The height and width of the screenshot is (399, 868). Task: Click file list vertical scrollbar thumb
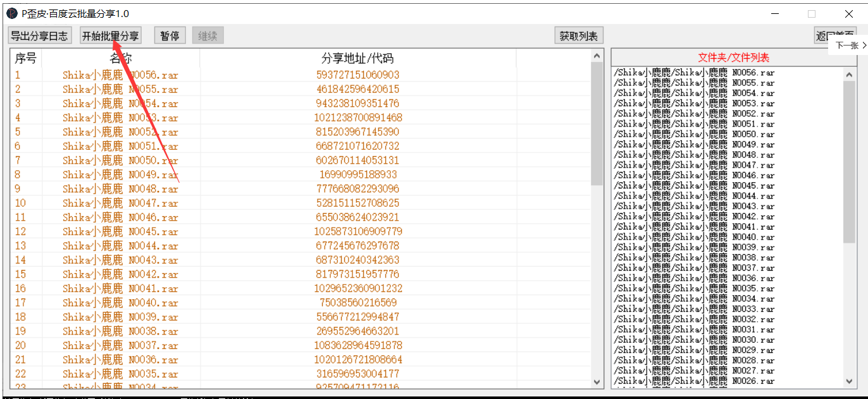tap(850, 162)
